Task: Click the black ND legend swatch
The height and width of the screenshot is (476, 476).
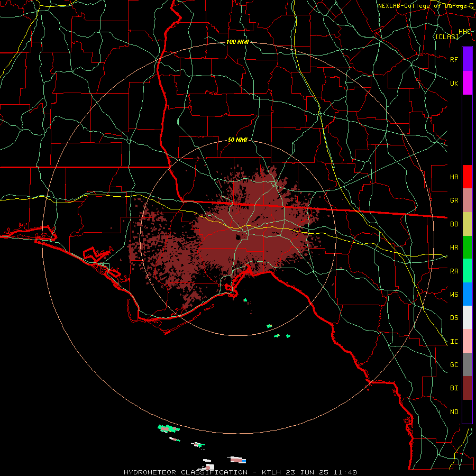Action: (x=467, y=411)
